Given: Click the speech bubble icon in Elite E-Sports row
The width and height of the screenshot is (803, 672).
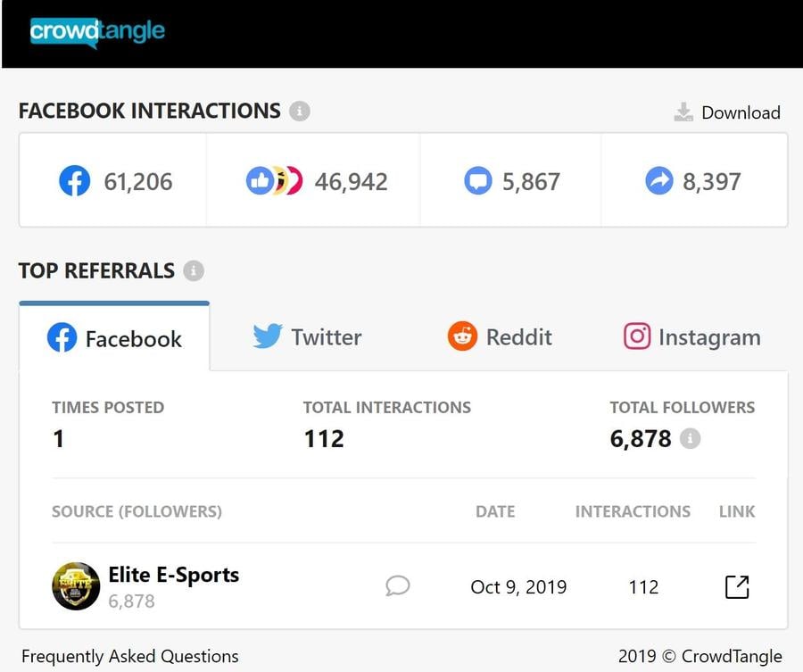Looking at the screenshot, I should (x=397, y=585).
